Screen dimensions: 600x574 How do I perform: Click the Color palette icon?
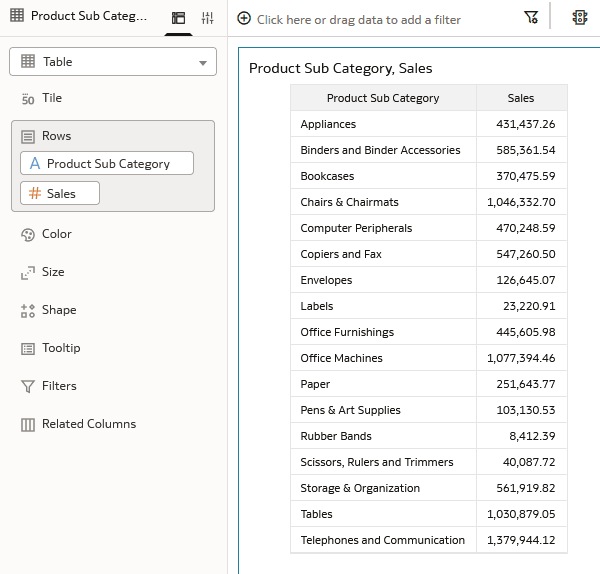click(28, 235)
